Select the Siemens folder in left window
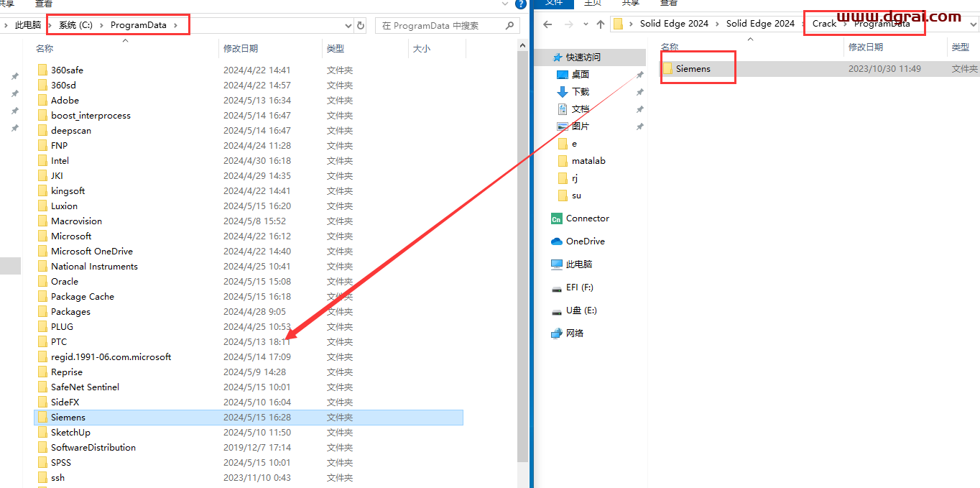Screen dimensions: 980x488 [x=249, y=417]
